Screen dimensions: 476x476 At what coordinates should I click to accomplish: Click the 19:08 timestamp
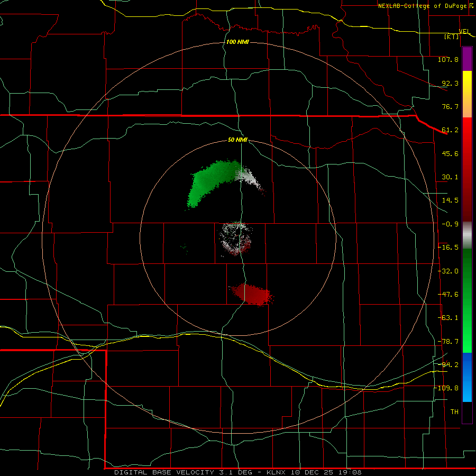pos(350,472)
